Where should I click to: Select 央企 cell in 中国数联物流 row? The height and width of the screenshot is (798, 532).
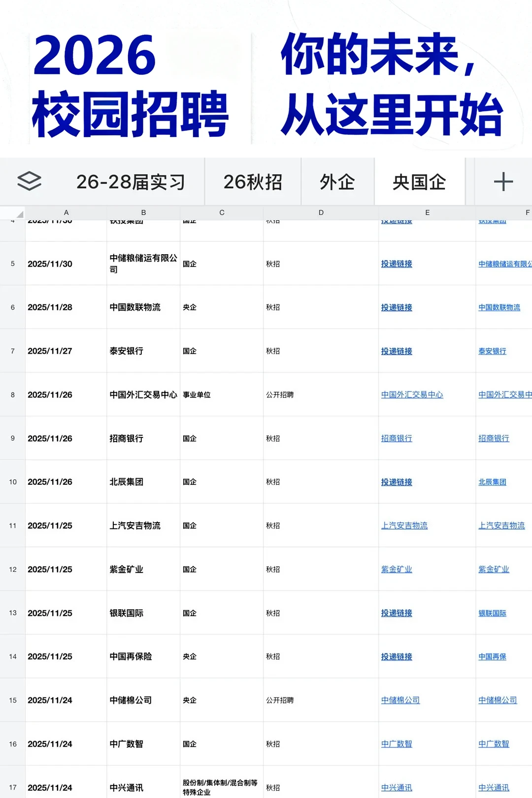click(x=222, y=307)
